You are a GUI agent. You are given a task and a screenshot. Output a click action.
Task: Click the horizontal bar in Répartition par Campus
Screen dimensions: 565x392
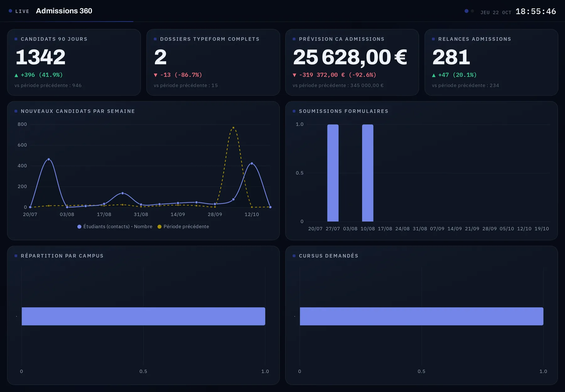tap(143, 316)
